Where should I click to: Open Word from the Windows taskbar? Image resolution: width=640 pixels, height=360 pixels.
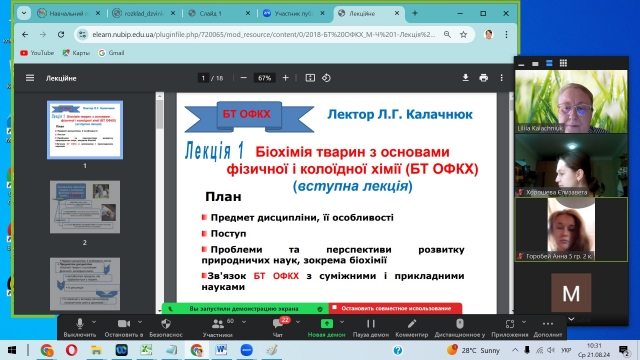click(221, 350)
